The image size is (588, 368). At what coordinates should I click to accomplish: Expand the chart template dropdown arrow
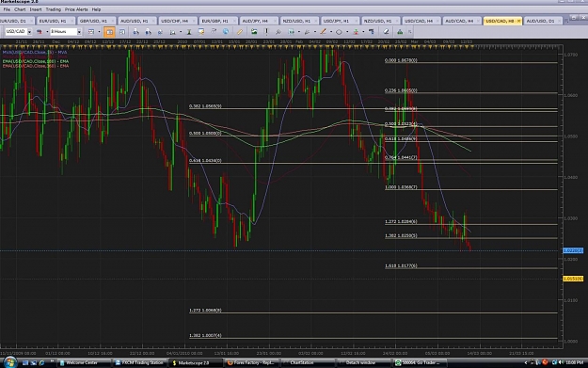(x=99, y=31)
